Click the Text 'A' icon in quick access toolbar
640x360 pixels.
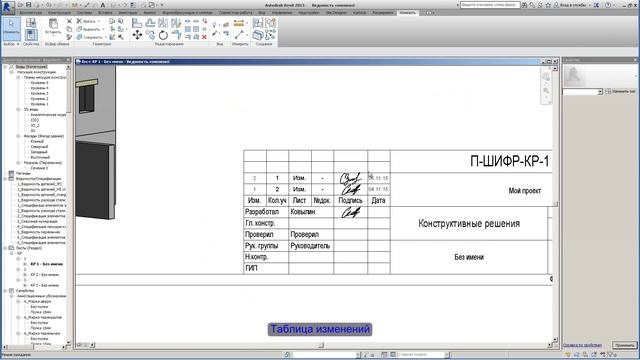103,5
